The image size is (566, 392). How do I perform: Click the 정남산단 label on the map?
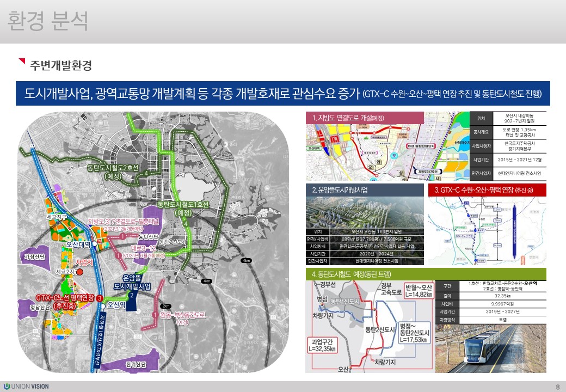tap(40, 308)
